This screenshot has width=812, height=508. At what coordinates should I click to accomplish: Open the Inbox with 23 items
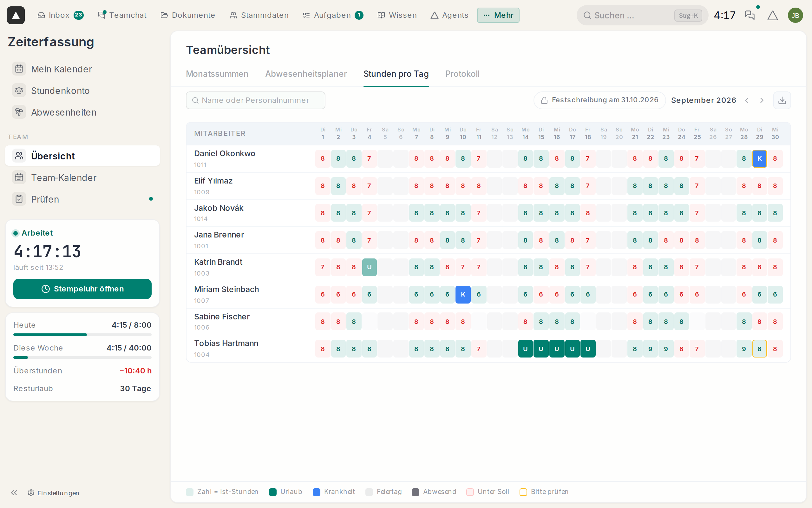[x=60, y=15]
